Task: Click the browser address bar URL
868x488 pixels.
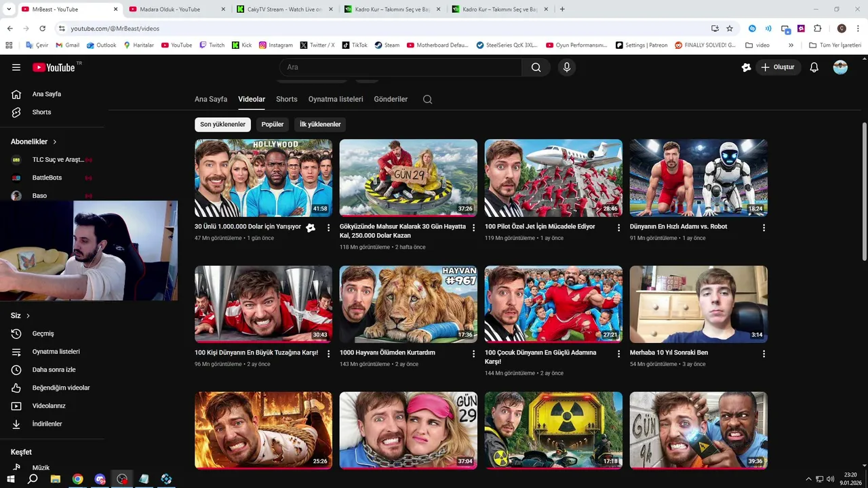Action: (x=115, y=28)
